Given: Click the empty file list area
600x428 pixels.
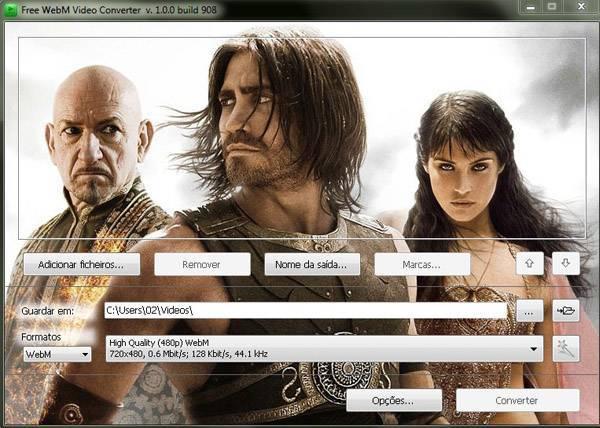Looking at the screenshot, I should tap(302, 138).
